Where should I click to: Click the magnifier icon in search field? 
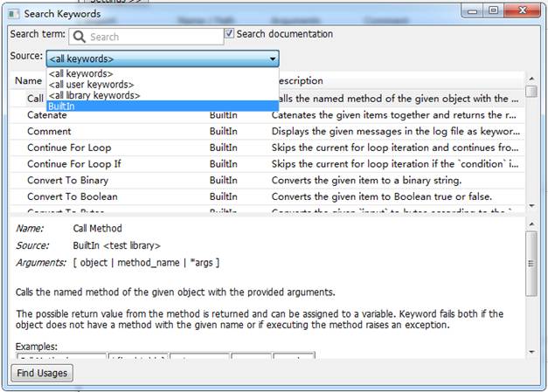click(x=79, y=37)
